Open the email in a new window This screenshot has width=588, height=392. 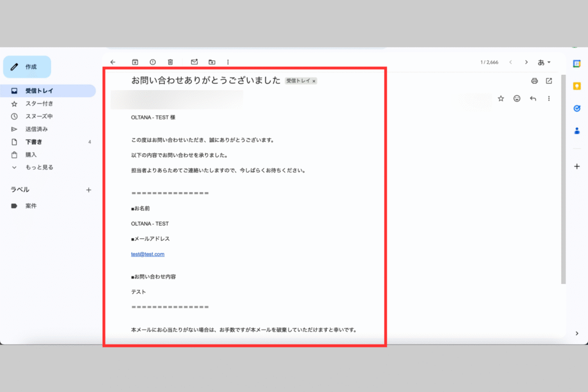tap(549, 81)
